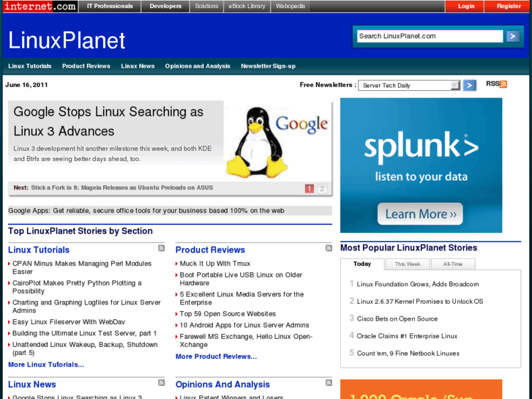
Task: Open 10 Android Apps for Linux Server Admins
Action: (x=244, y=325)
